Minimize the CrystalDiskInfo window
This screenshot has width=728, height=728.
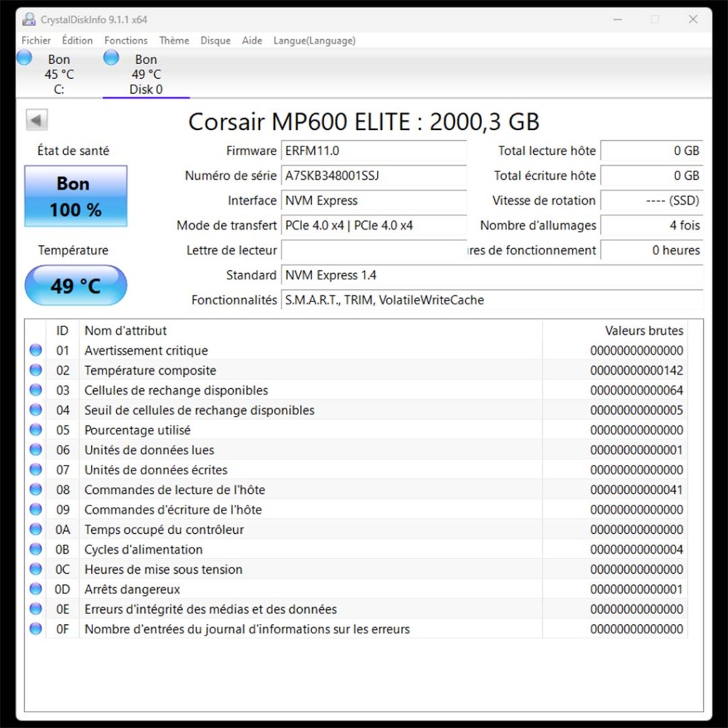[x=618, y=19]
